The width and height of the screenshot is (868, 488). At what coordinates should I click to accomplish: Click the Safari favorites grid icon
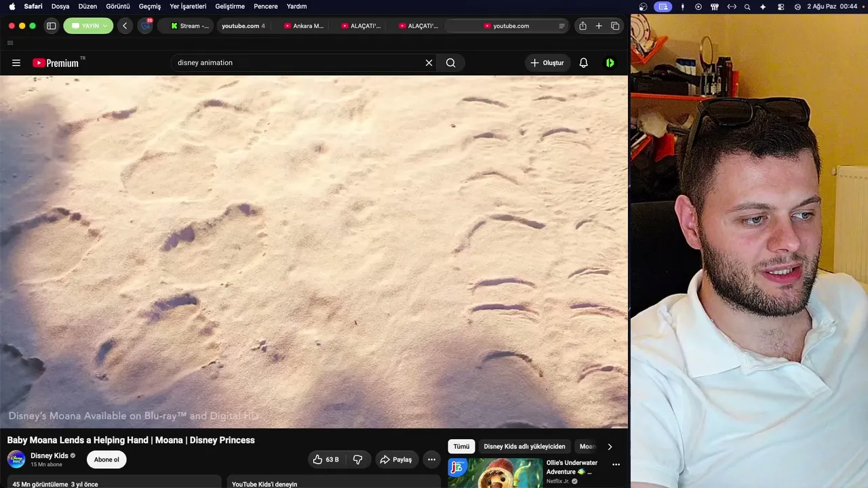10,43
